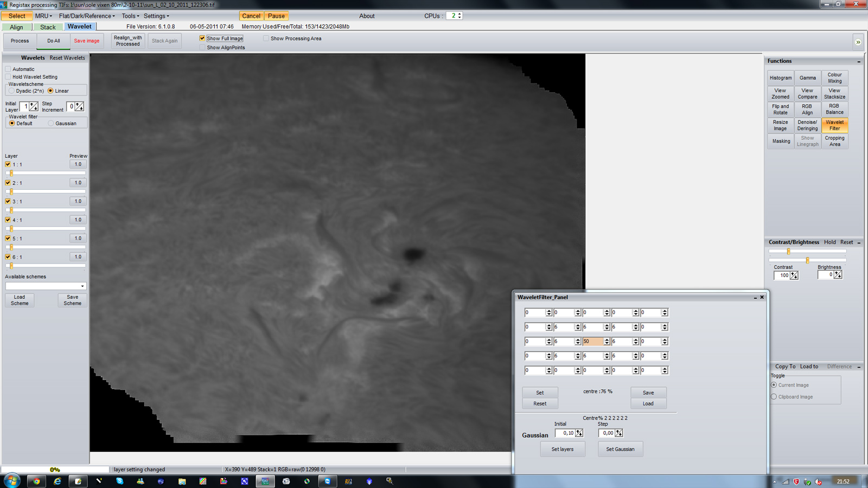Select Dyadic (2^n) wavelet scheme

[11, 91]
